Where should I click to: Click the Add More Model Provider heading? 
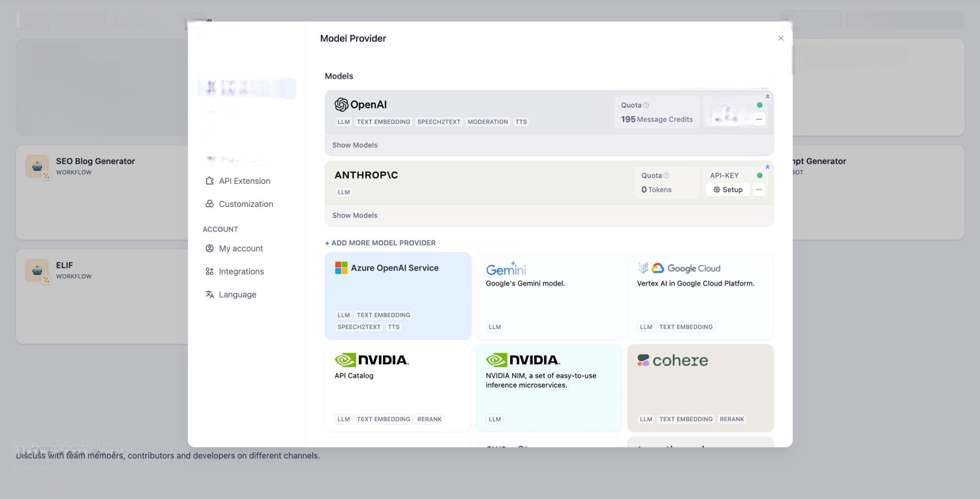380,243
